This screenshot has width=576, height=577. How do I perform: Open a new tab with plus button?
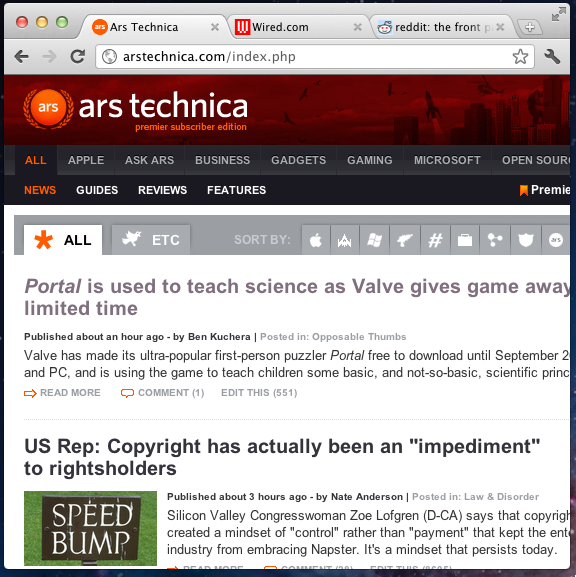[x=529, y=27]
